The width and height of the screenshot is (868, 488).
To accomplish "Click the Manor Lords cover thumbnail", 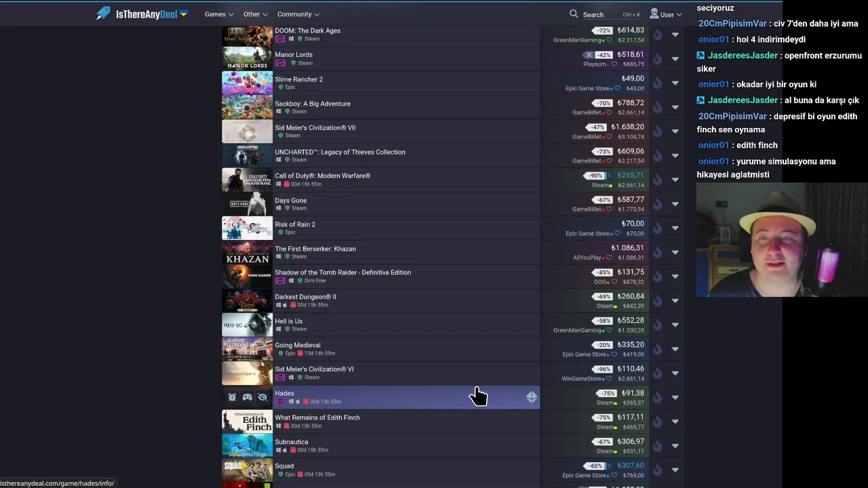I will click(247, 58).
